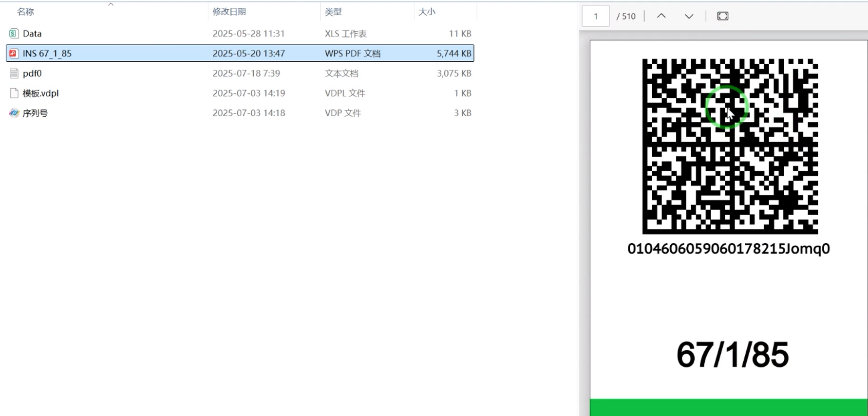The image size is (868, 416).
Task: Sort files by 修改日期 column header
Action: click(229, 12)
